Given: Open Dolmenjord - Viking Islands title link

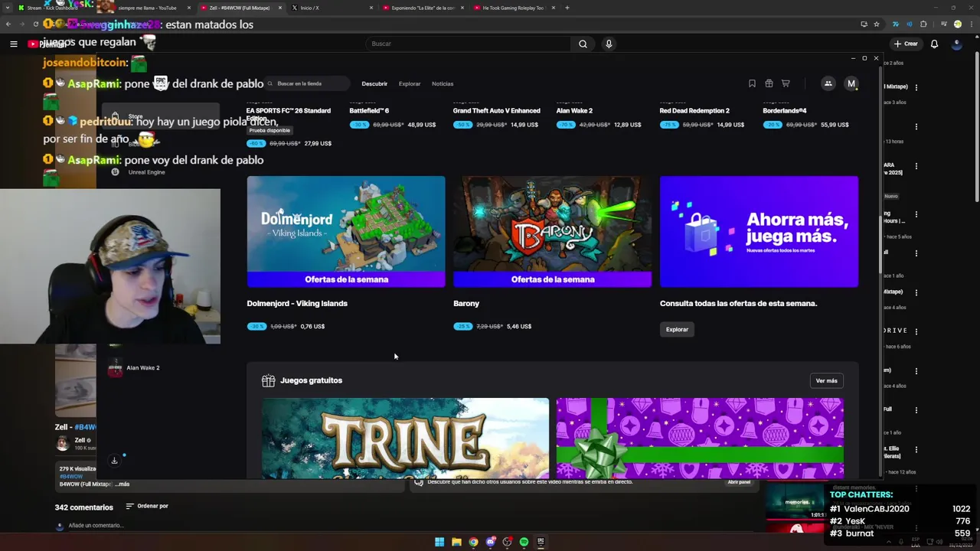Looking at the screenshot, I should (297, 303).
